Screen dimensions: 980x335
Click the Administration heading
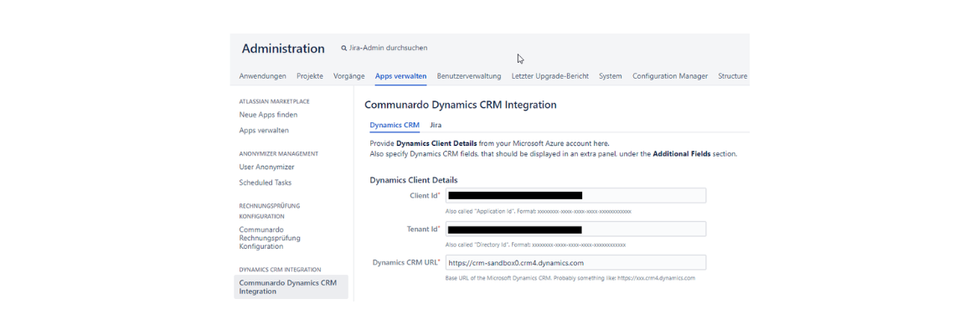283,49
